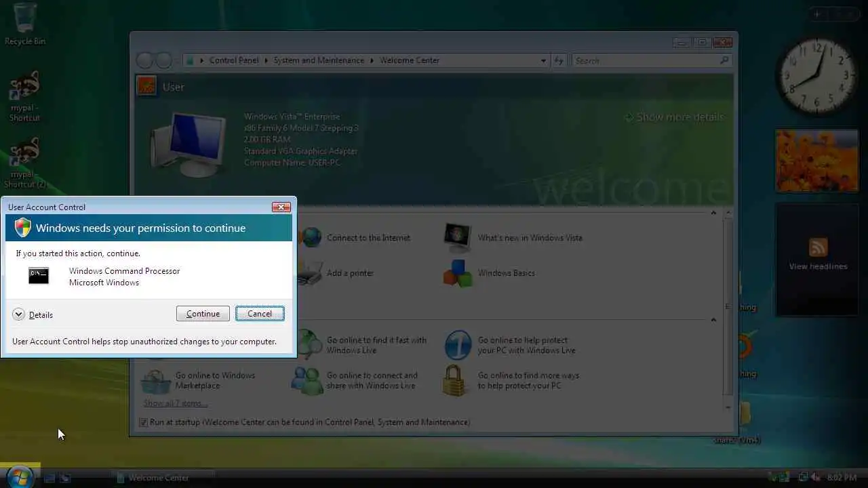The height and width of the screenshot is (488, 868).
Task: Click the User account picture icon
Action: tap(146, 87)
